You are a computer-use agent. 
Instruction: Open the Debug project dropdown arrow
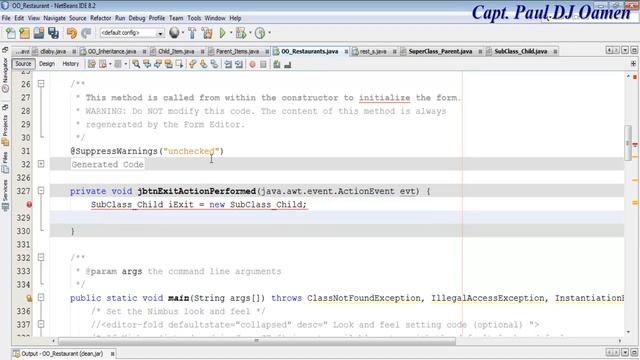(250, 33)
